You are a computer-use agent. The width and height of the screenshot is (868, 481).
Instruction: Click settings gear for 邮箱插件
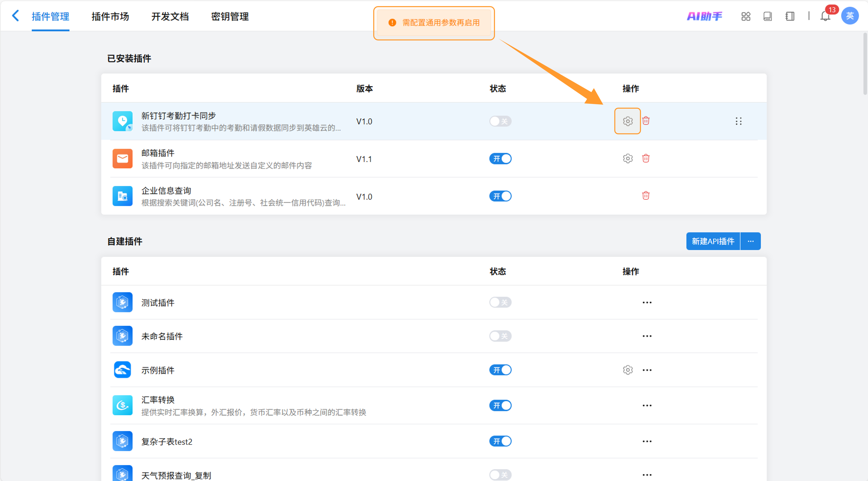click(x=627, y=158)
